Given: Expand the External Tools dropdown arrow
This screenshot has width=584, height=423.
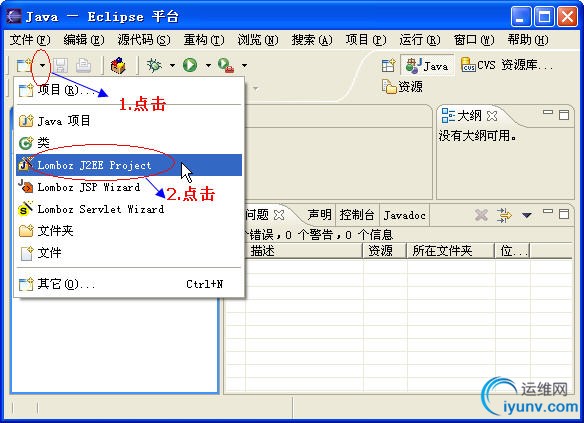Looking at the screenshot, I should click(x=244, y=66).
